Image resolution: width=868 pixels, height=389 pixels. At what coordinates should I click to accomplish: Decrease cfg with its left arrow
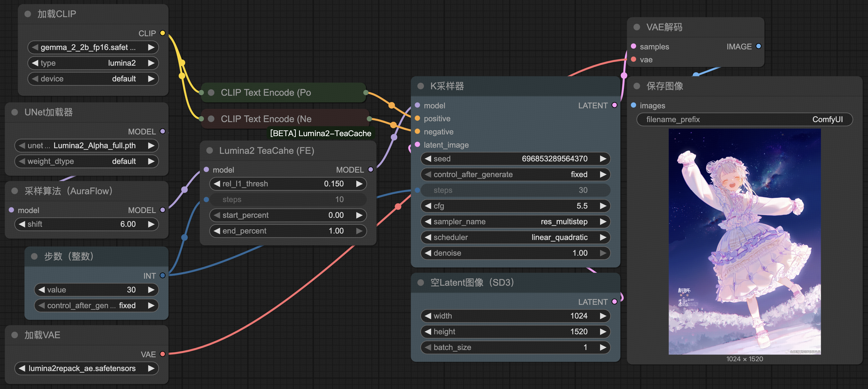point(428,206)
